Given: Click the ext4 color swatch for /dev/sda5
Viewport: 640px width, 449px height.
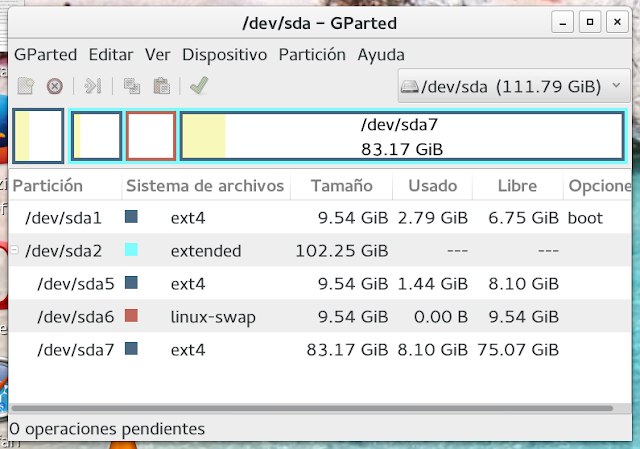Looking at the screenshot, I should 131,282.
